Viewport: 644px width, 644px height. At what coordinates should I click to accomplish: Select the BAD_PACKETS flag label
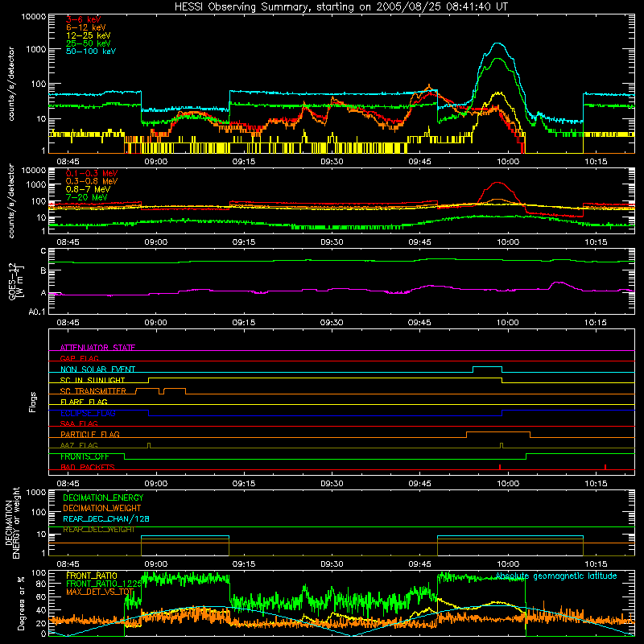88,467
